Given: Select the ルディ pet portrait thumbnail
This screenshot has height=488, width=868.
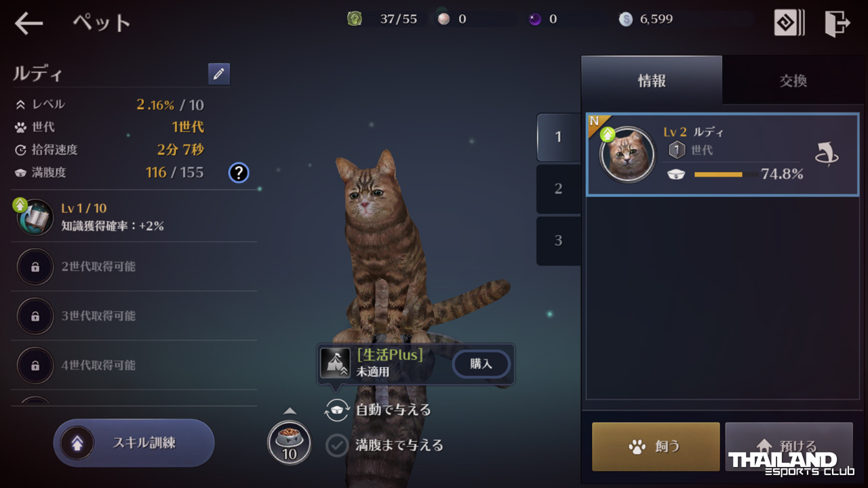Looking at the screenshot, I should coord(627,155).
